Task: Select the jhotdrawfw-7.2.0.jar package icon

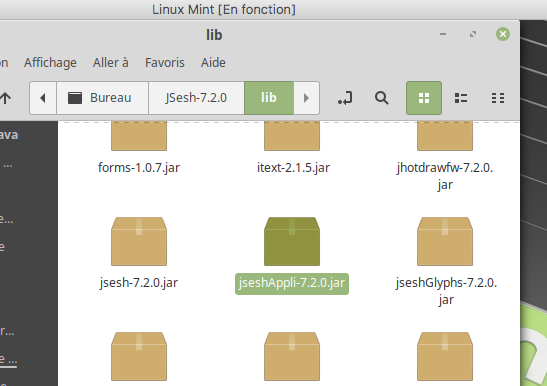Action: [x=445, y=136]
